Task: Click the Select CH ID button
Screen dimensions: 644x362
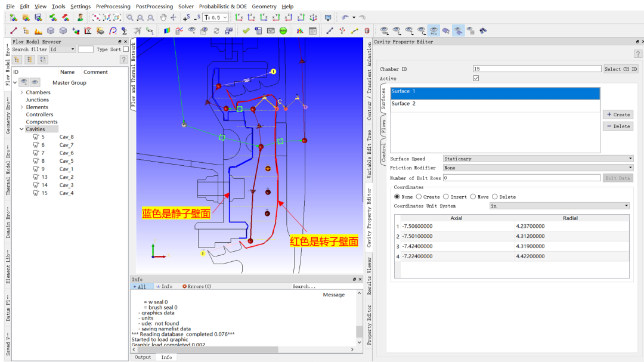Action: [621, 69]
